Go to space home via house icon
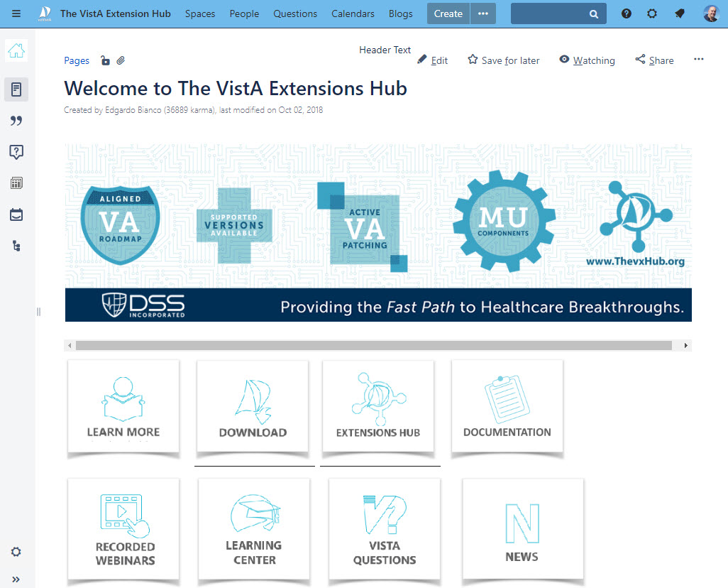 coord(16,50)
